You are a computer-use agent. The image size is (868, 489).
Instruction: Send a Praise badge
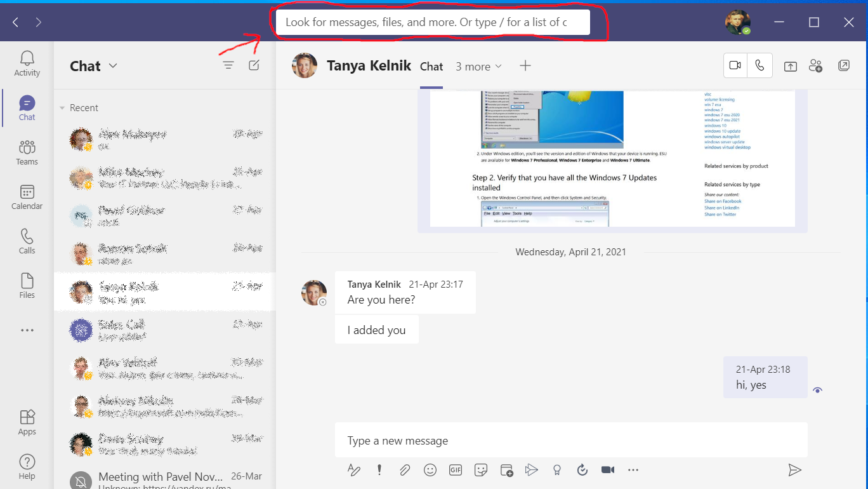556,469
